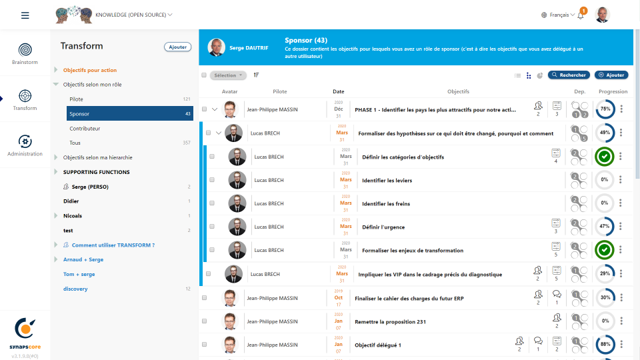Screen dimensions: 640x360
Task: Collapse Objectifs selon mon rôle node
Action: pyautogui.click(x=56, y=84)
